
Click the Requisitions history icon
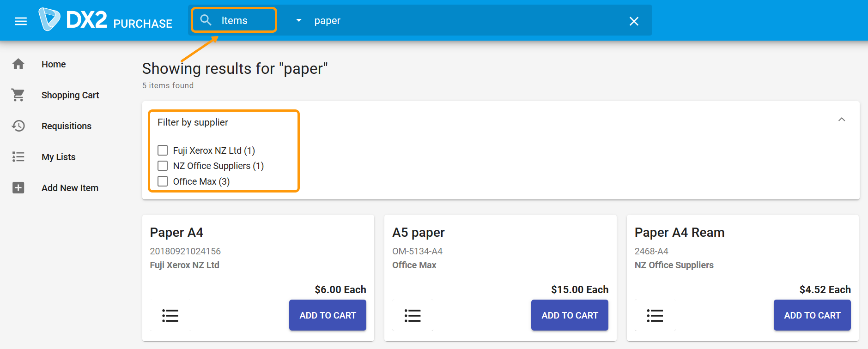(18, 126)
